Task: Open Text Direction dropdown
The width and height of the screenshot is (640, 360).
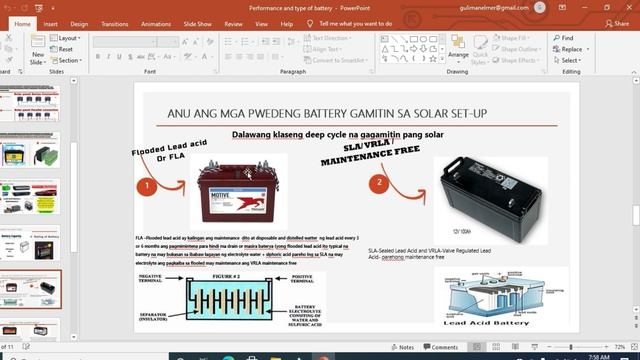Action: tap(327, 38)
